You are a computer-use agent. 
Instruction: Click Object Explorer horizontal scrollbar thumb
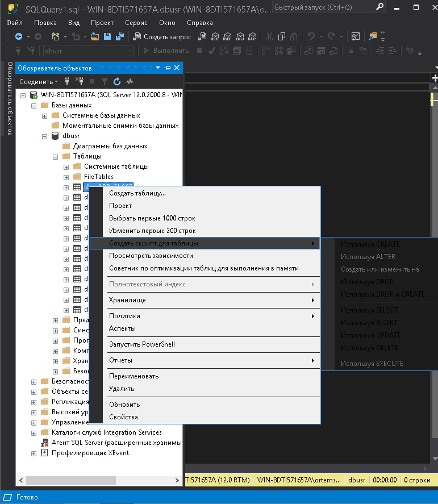tap(70, 480)
